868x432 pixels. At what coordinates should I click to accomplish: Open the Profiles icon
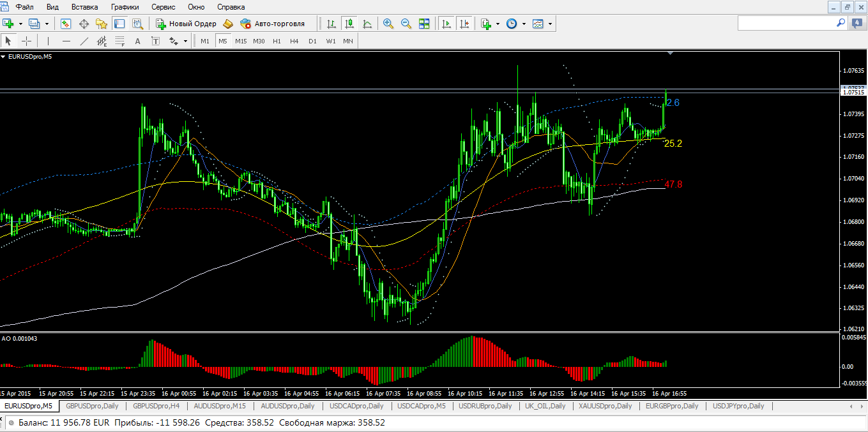pos(34,24)
